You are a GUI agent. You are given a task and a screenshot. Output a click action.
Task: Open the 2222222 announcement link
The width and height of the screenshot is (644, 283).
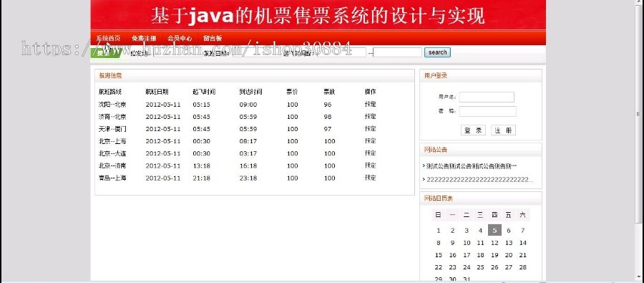(479, 179)
